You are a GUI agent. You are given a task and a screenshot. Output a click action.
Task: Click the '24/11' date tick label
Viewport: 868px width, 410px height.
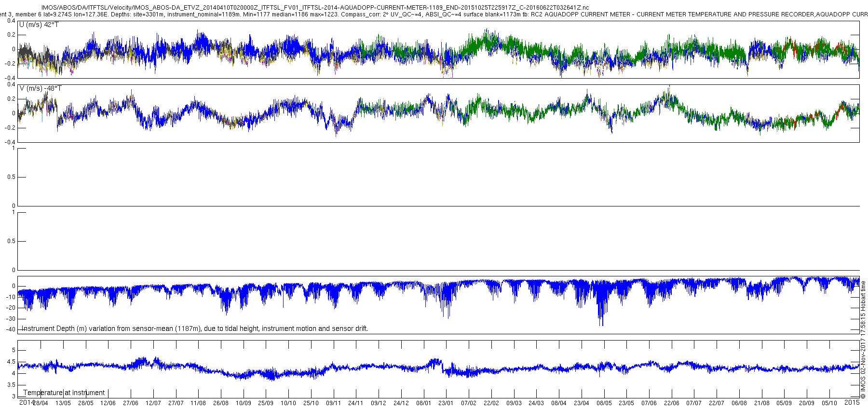coord(356,403)
